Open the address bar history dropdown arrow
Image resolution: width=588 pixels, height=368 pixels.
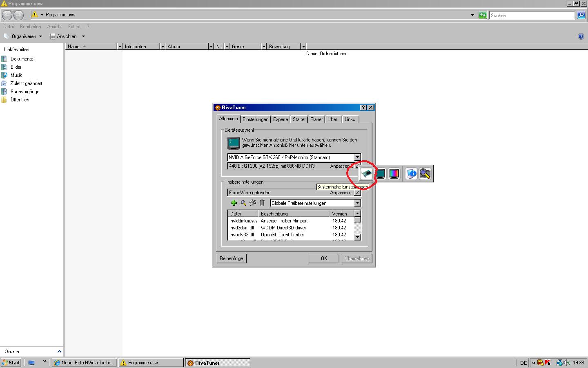(x=472, y=15)
